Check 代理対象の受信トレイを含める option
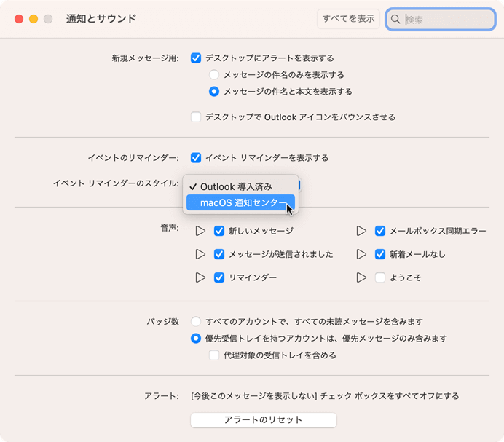This screenshot has width=504, height=442. pos(214,355)
